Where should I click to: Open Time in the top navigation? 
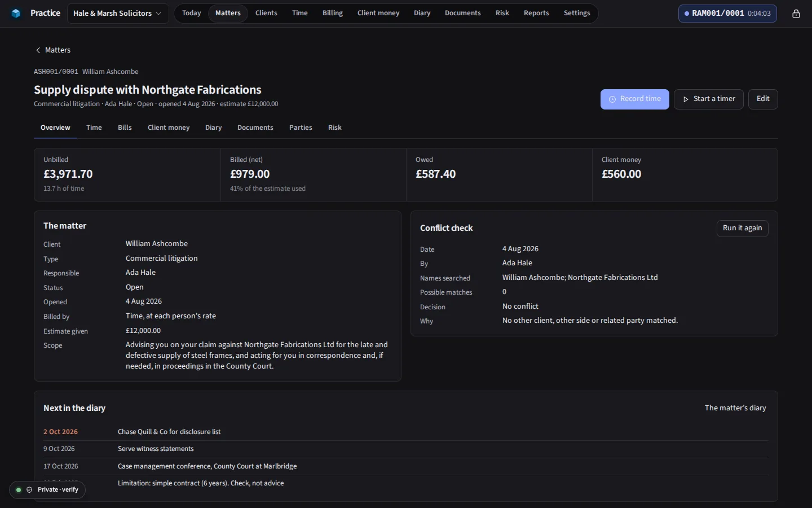coord(300,13)
